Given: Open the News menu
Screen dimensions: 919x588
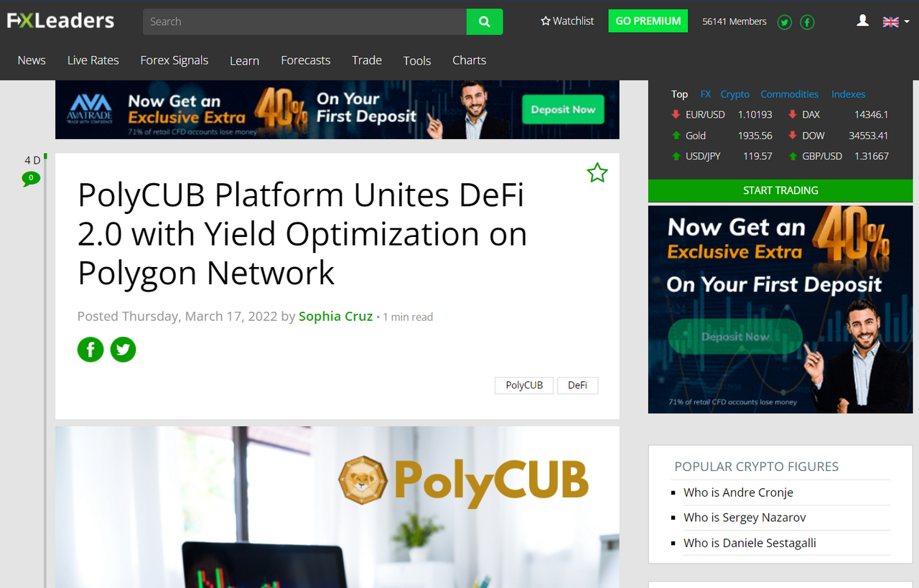Looking at the screenshot, I should pos(32,60).
